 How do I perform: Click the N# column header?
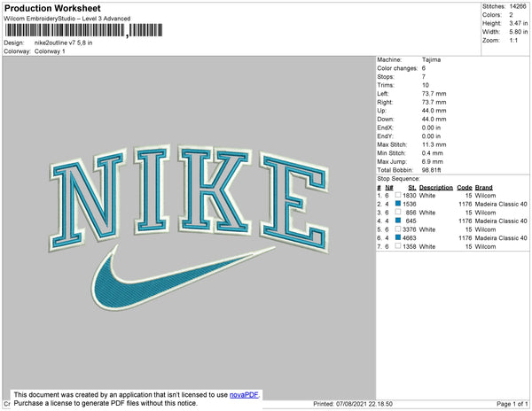tap(389, 188)
